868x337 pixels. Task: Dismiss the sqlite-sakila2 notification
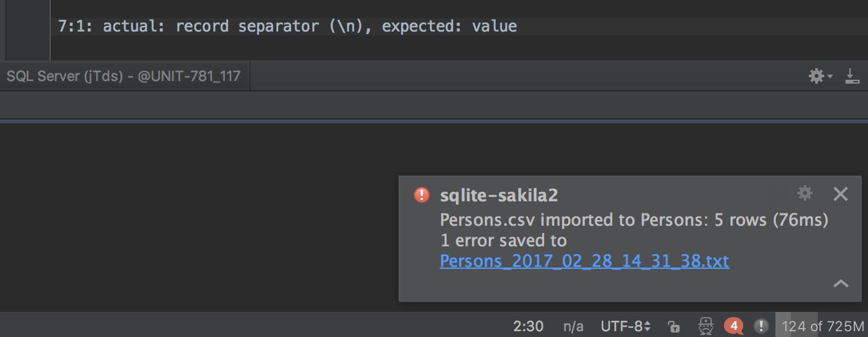tap(840, 194)
